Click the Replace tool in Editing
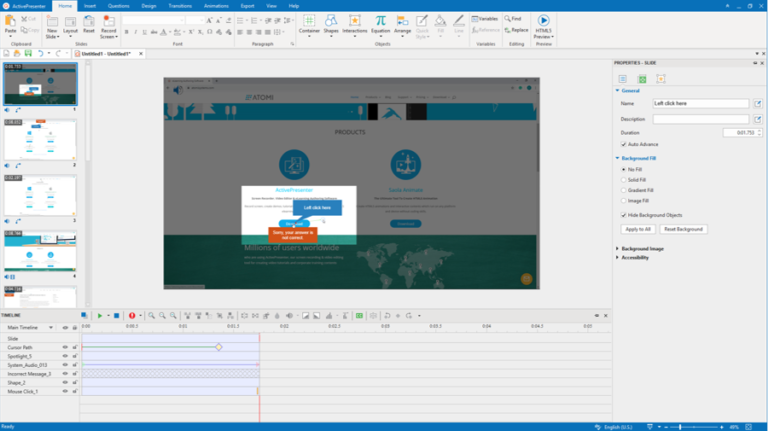Screen dimensions: 768x431 (x=516, y=30)
